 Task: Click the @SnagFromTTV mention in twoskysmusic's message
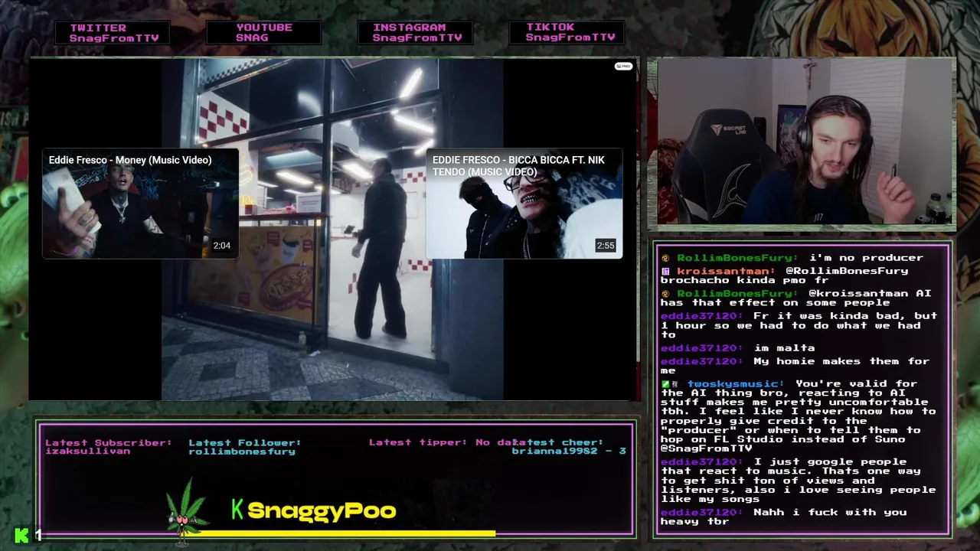tap(707, 448)
